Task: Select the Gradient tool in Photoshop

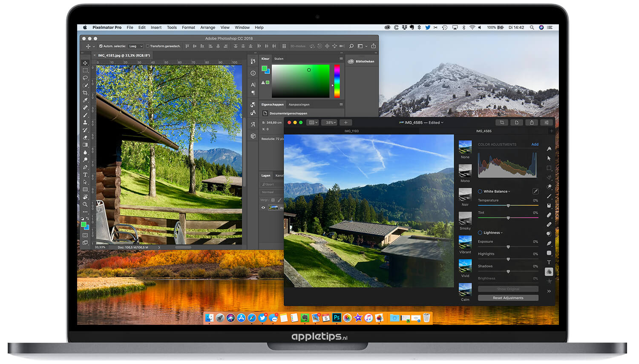Action: coord(85,145)
